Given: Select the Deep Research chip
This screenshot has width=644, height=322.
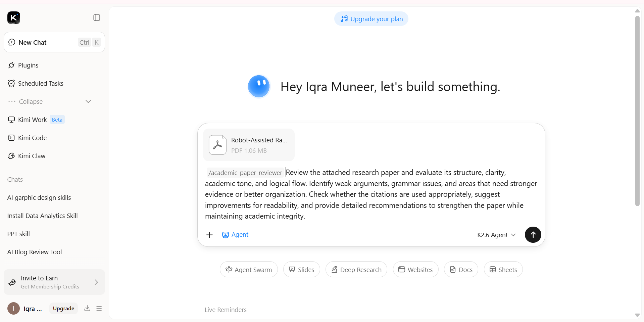Looking at the screenshot, I should coord(356,270).
